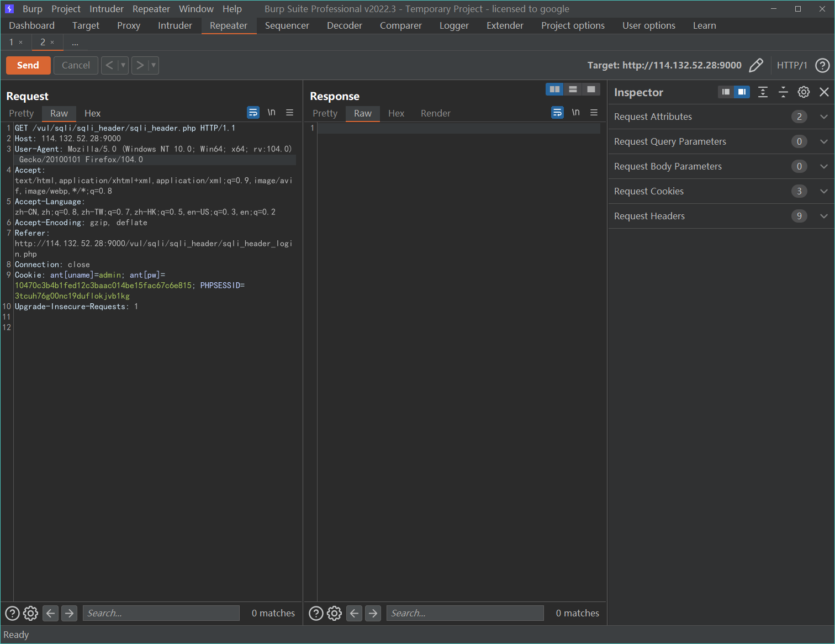Toggle word wrap in Response panel
Viewport: 835px width, 644px height.
tap(557, 113)
